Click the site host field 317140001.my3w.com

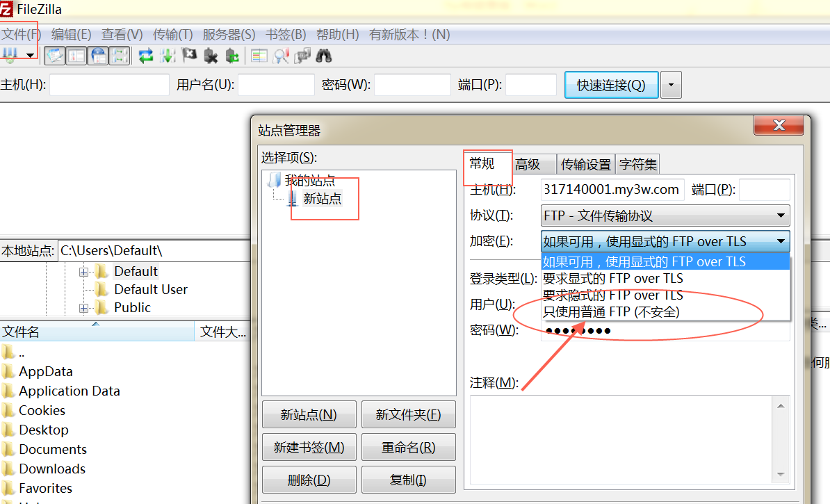tap(612, 190)
